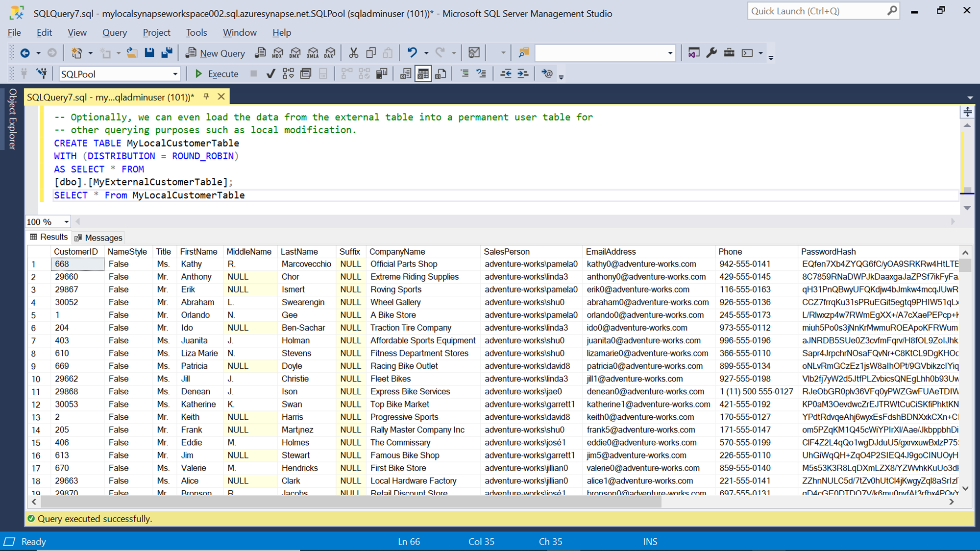Click the Parse query checkmark icon
The image size is (980, 551).
coord(270,74)
